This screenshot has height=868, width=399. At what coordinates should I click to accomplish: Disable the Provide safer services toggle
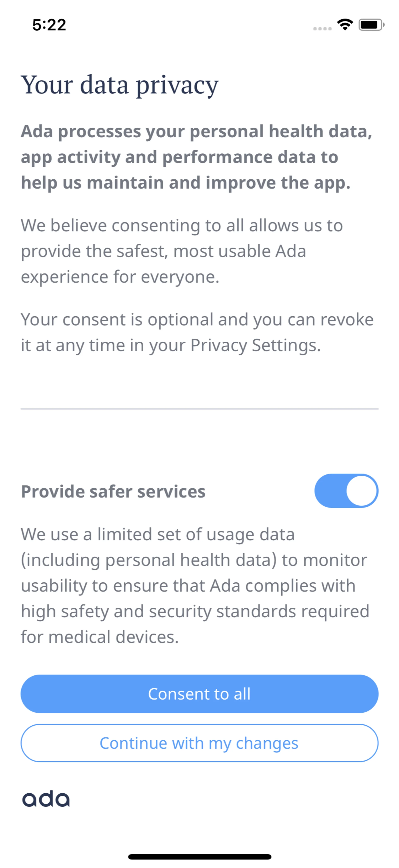coord(346,491)
